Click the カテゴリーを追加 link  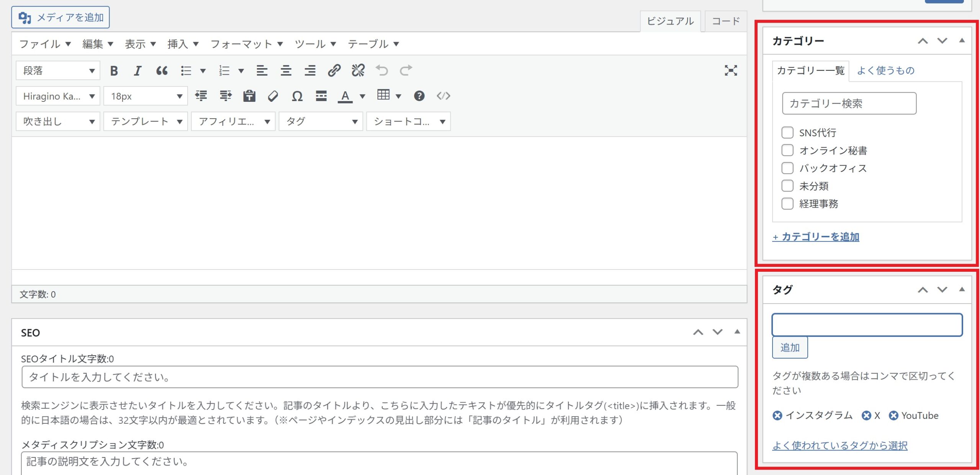pyautogui.click(x=816, y=237)
